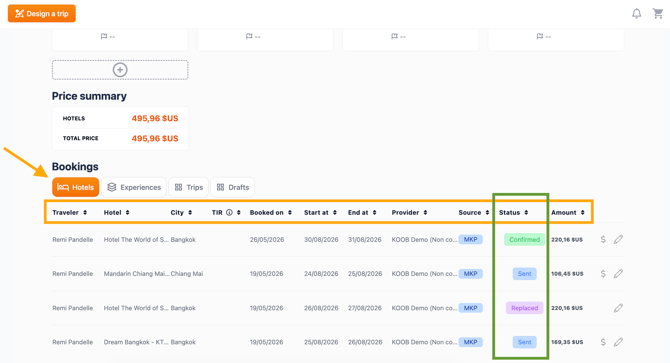
Task: Click the Confirmed status badge
Action: click(524, 240)
